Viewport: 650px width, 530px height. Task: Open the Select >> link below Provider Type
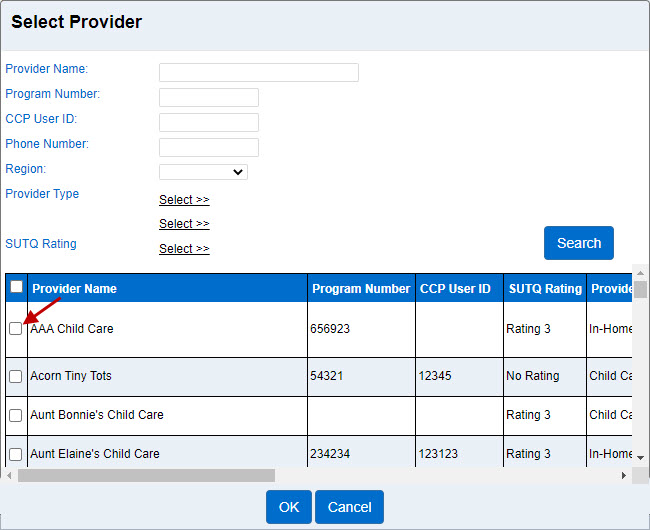(184, 224)
